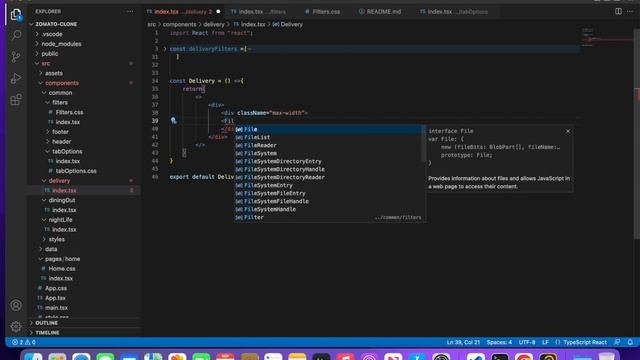Click 'src' in the breadcrumb path

point(151,24)
